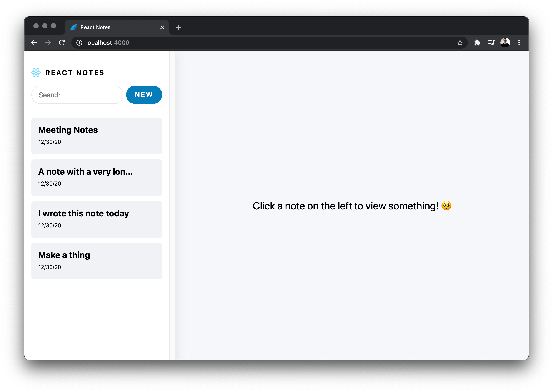This screenshot has width=553, height=392.
Task: Reload the page with refresh icon
Action: pyautogui.click(x=62, y=43)
